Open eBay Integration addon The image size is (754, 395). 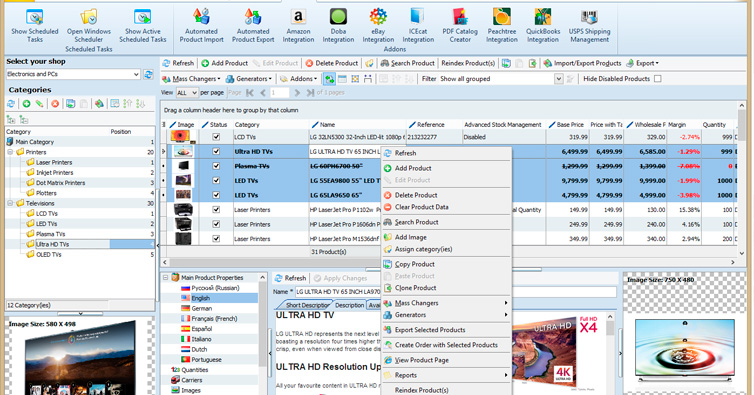pyautogui.click(x=378, y=26)
